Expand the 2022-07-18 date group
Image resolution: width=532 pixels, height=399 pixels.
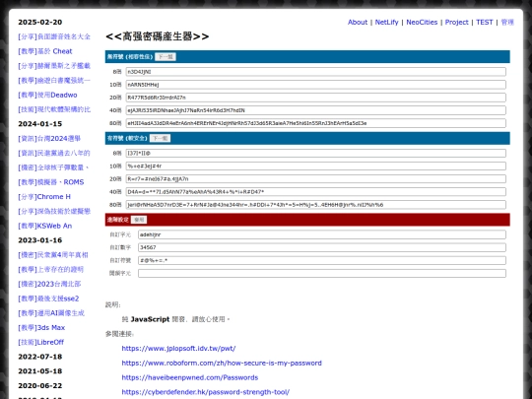(40, 357)
